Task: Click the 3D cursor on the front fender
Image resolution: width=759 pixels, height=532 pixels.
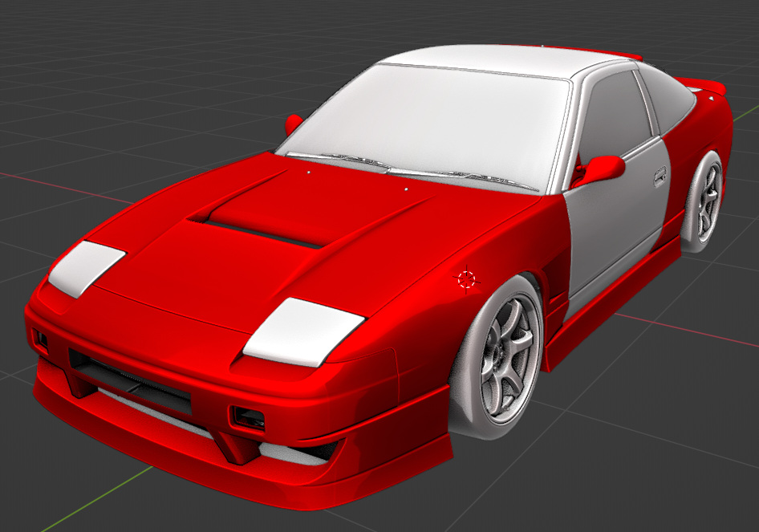Action: pyautogui.click(x=467, y=279)
